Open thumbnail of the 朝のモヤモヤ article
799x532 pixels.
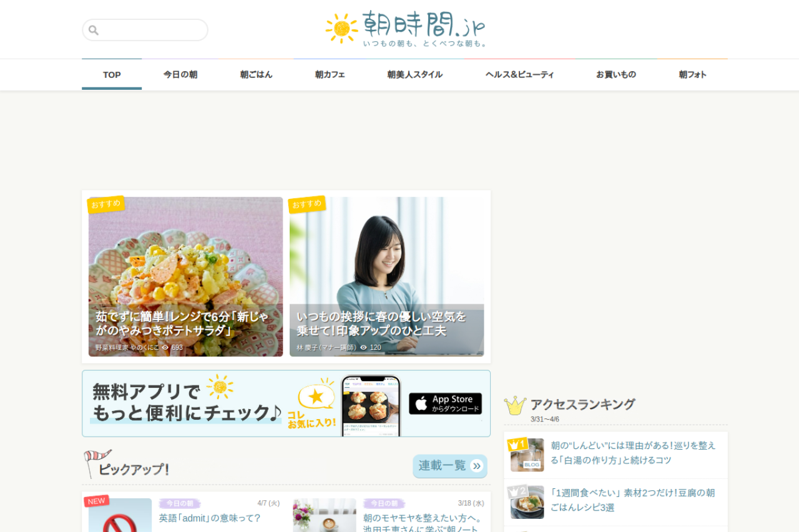point(325,515)
